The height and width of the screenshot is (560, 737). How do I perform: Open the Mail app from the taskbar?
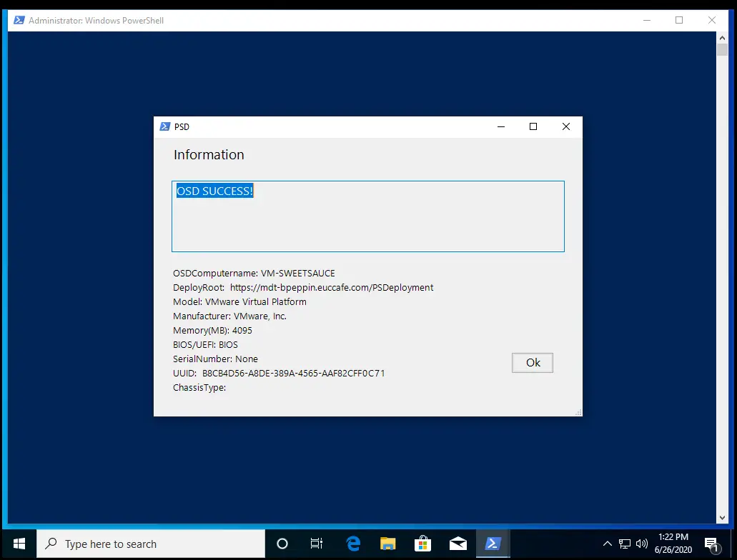pyautogui.click(x=457, y=544)
